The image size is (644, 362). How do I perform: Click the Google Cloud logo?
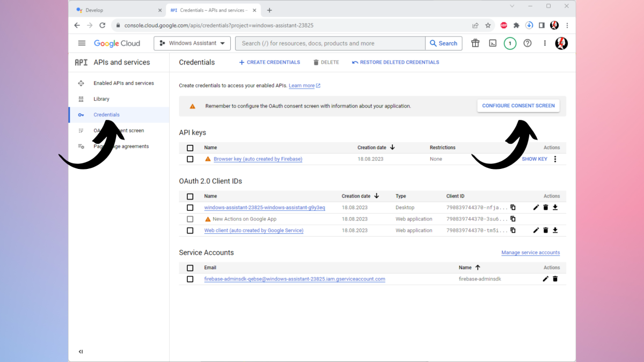pos(117,43)
